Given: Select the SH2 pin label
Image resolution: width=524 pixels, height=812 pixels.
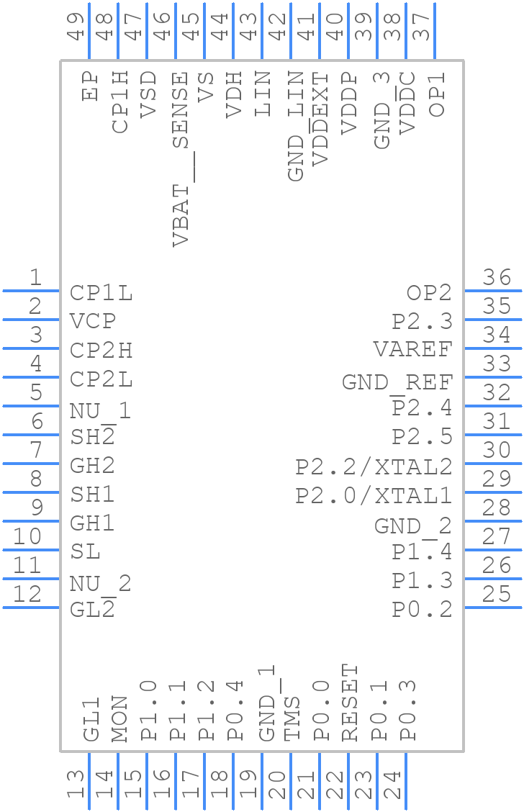Looking at the screenshot, I should click(92, 437).
